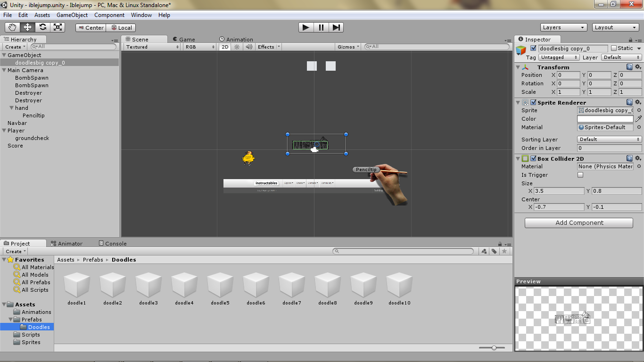This screenshot has height=362, width=644.
Task: Open the Gizmos dropdown
Action: pyautogui.click(x=349, y=47)
